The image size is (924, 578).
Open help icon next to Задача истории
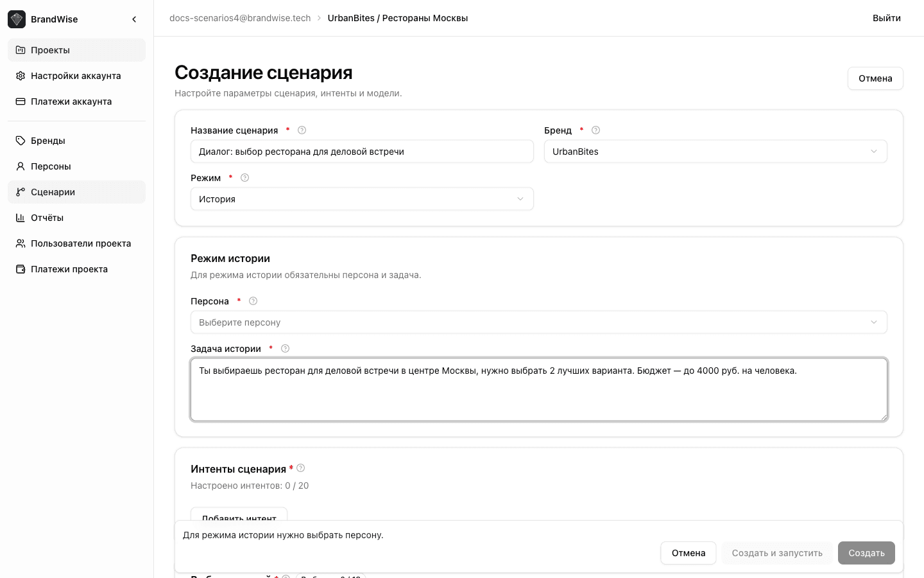click(x=285, y=348)
